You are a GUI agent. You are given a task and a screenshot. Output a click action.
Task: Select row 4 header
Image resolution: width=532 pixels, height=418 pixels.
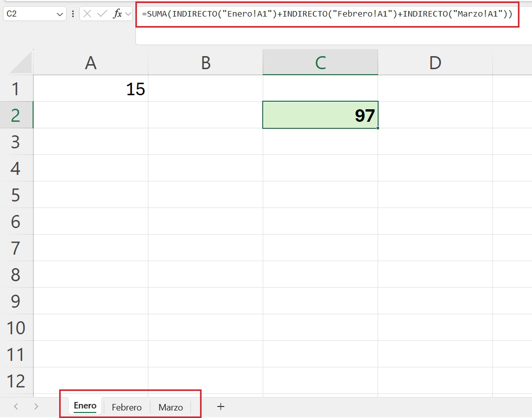tap(16, 168)
